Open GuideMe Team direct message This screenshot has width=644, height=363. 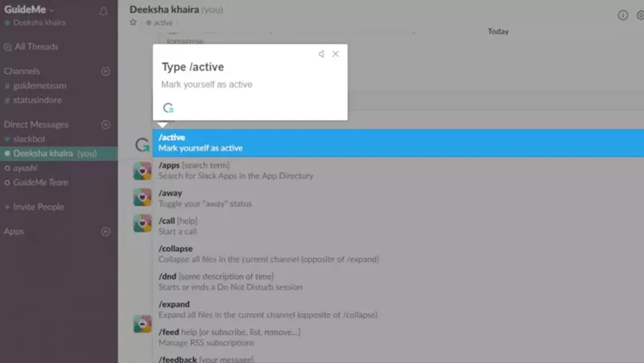click(x=40, y=183)
